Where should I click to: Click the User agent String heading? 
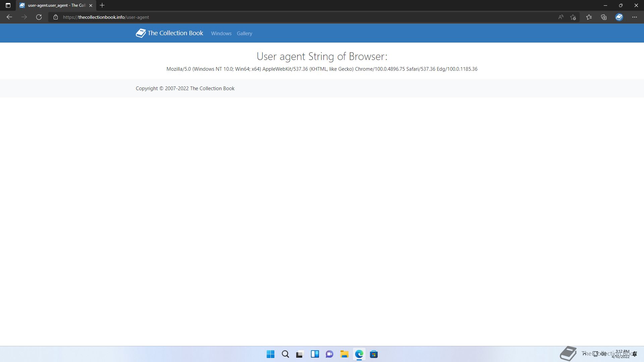[x=322, y=56]
